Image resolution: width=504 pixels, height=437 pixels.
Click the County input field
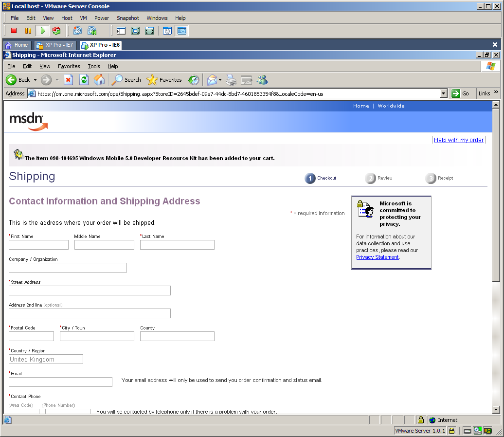tap(177, 336)
